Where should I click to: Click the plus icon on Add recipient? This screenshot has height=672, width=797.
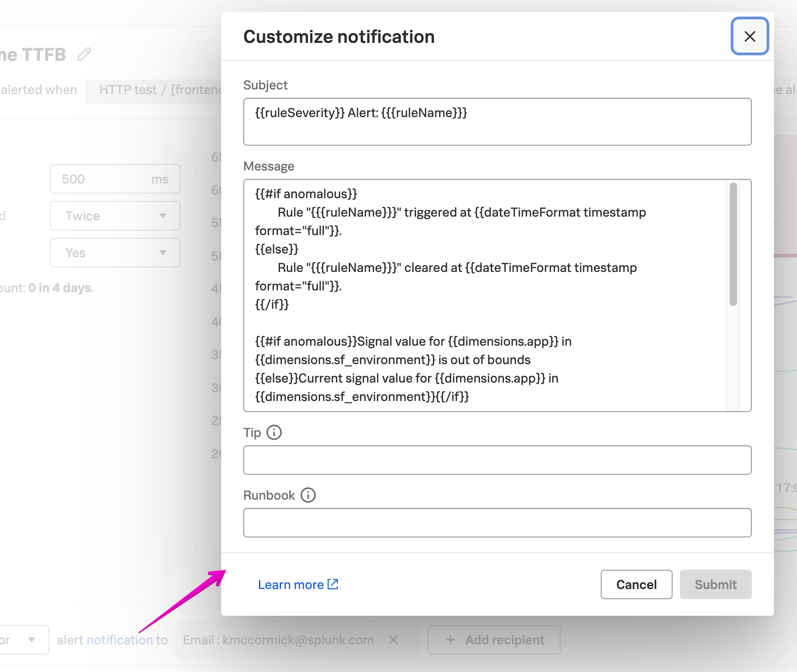pyautogui.click(x=449, y=640)
